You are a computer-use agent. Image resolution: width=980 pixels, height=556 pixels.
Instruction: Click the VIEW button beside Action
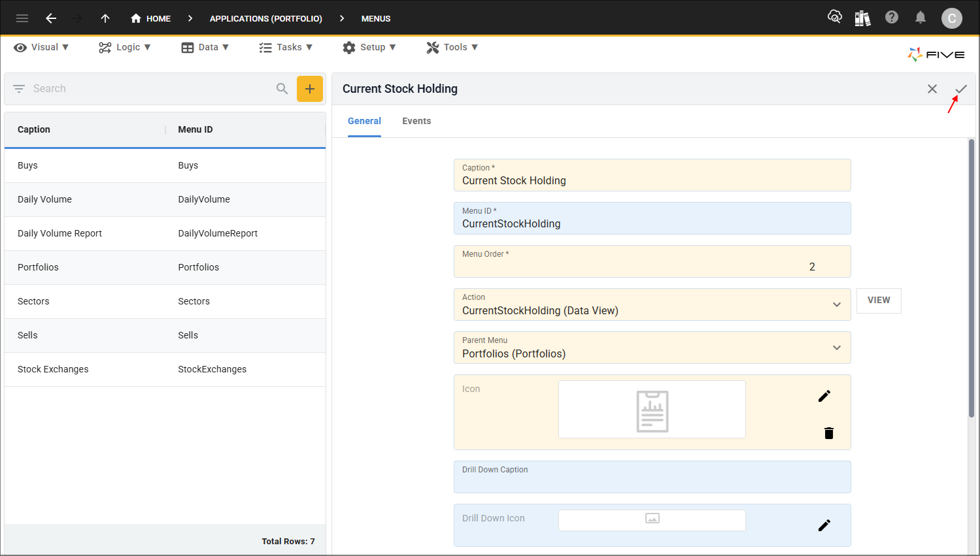click(879, 301)
